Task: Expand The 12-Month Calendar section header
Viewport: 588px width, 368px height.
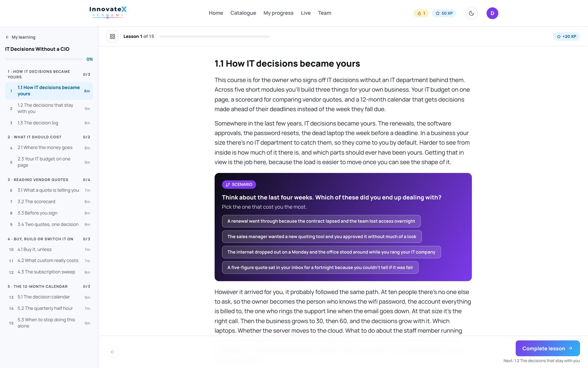Action: coord(49,287)
